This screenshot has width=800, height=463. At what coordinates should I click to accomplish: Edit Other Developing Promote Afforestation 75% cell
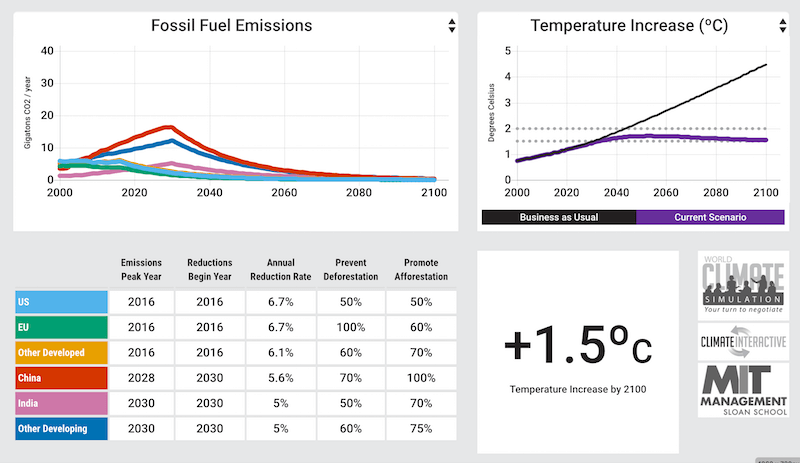(x=421, y=429)
